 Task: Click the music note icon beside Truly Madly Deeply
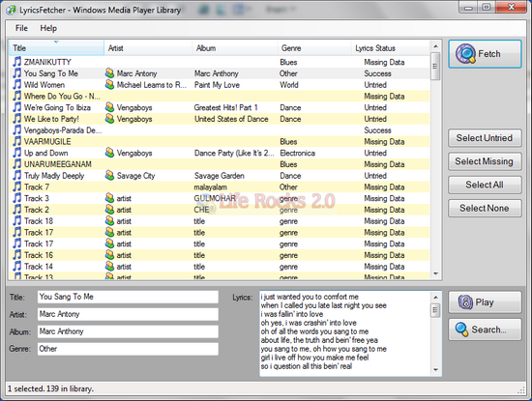point(16,175)
